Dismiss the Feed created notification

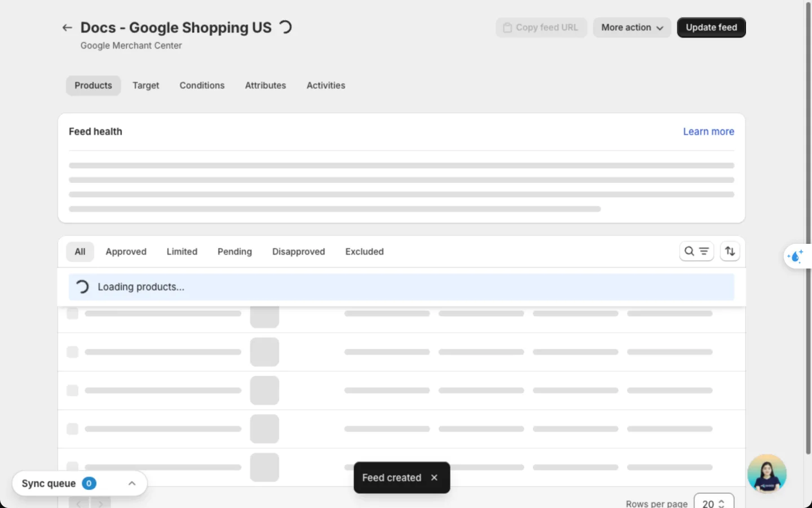[434, 478]
